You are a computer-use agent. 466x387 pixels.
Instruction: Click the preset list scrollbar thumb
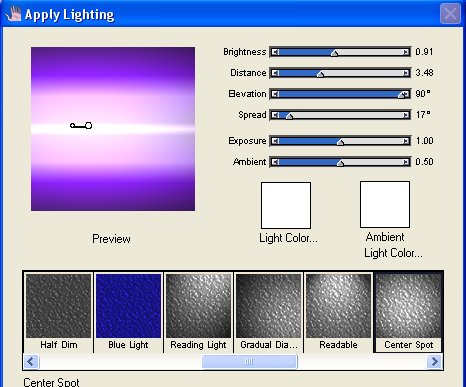249,361
